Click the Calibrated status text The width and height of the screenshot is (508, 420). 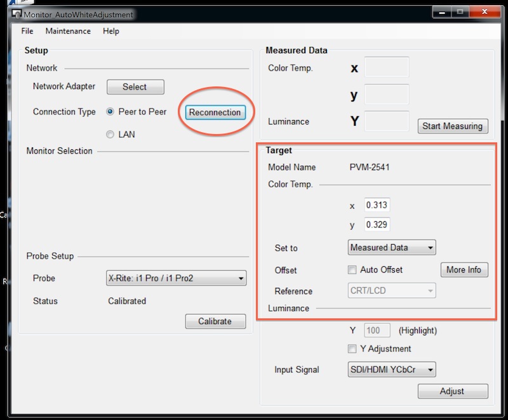coord(127,301)
